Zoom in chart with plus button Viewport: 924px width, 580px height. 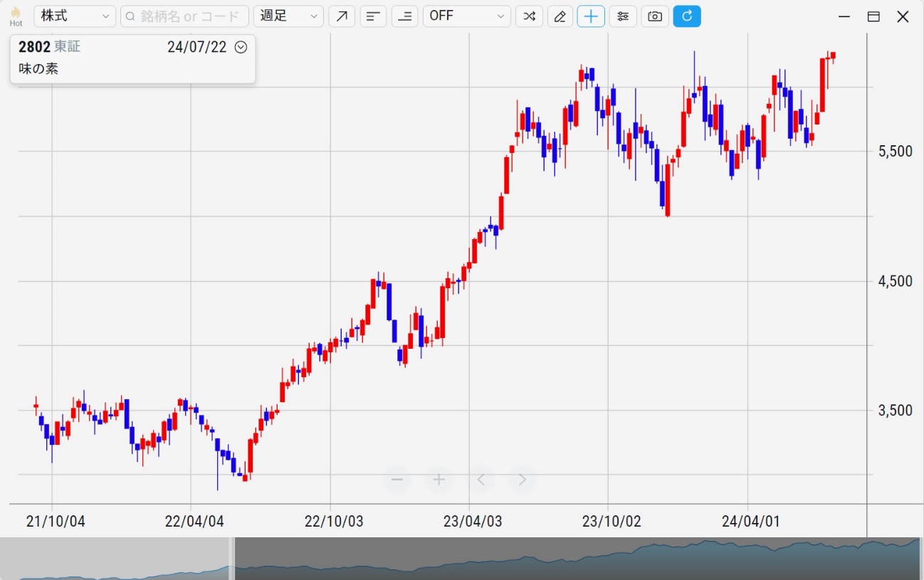[x=439, y=480]
